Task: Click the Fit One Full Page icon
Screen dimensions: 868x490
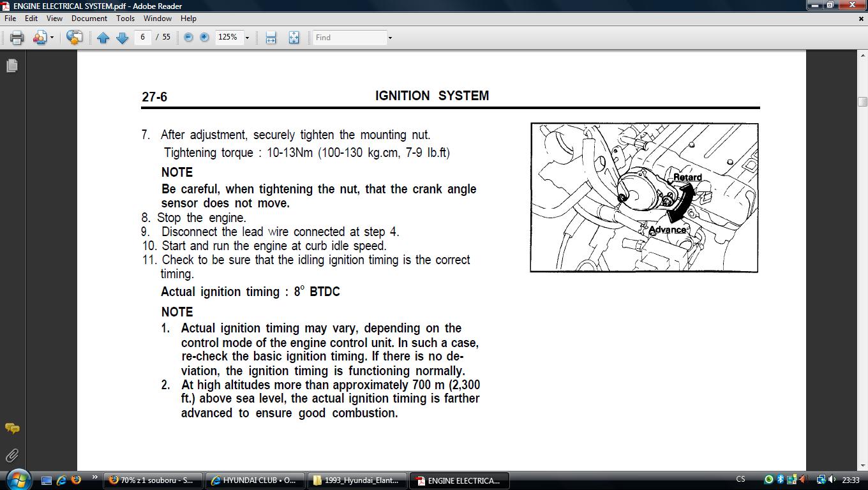Action: (294, 38)
